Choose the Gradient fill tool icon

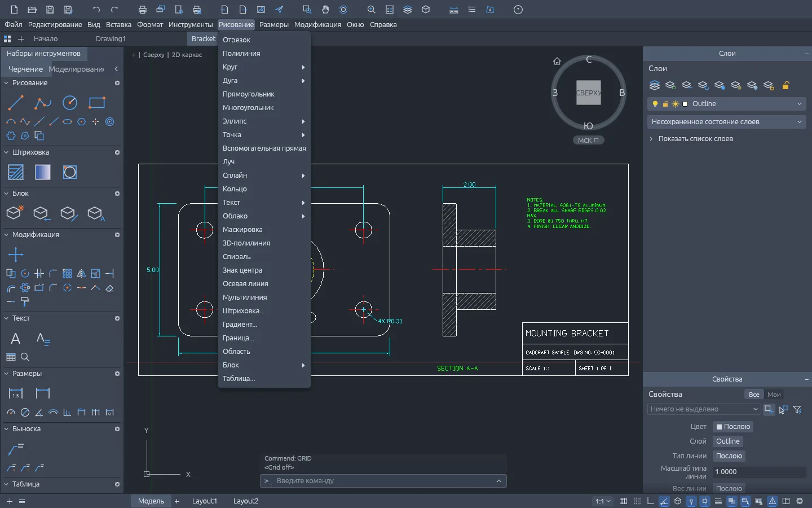coord(43,172)
